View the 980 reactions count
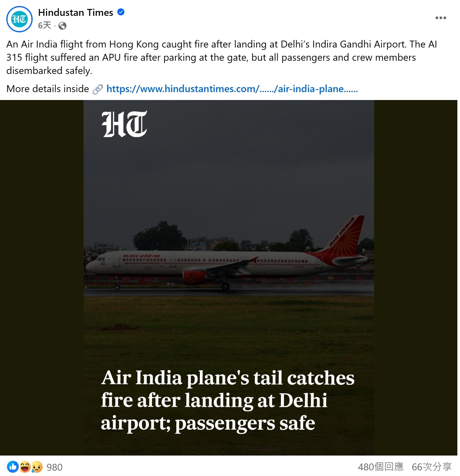The image size is (460, 476). tap(54, 467)
